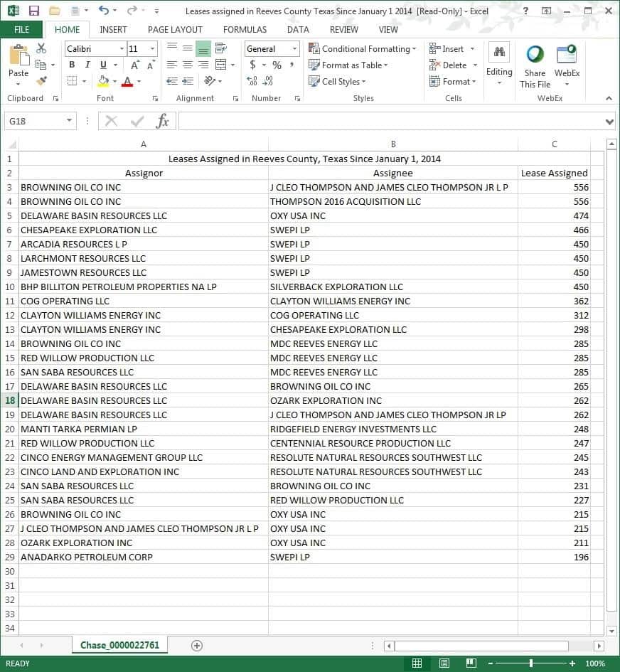
Task: Switch to Page Break Preview icon
Action: click(471, 663)
